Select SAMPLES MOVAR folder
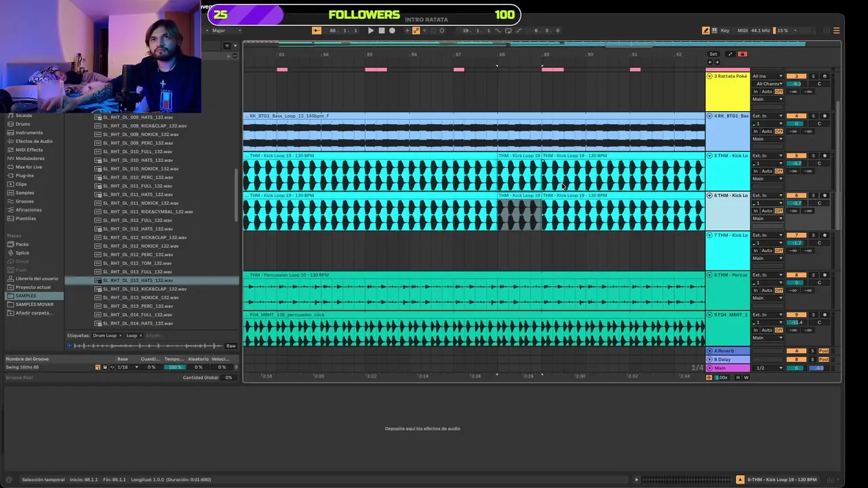868x488 pixels. click(x=34, y=304)
